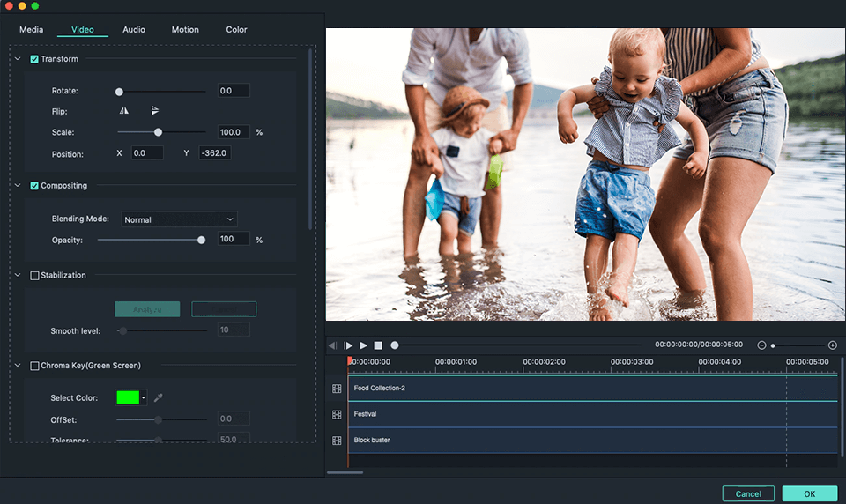The width and height of the screenshot is (846, 504).
Task: Click the Scale slider handle
Action: pos(158,132)
